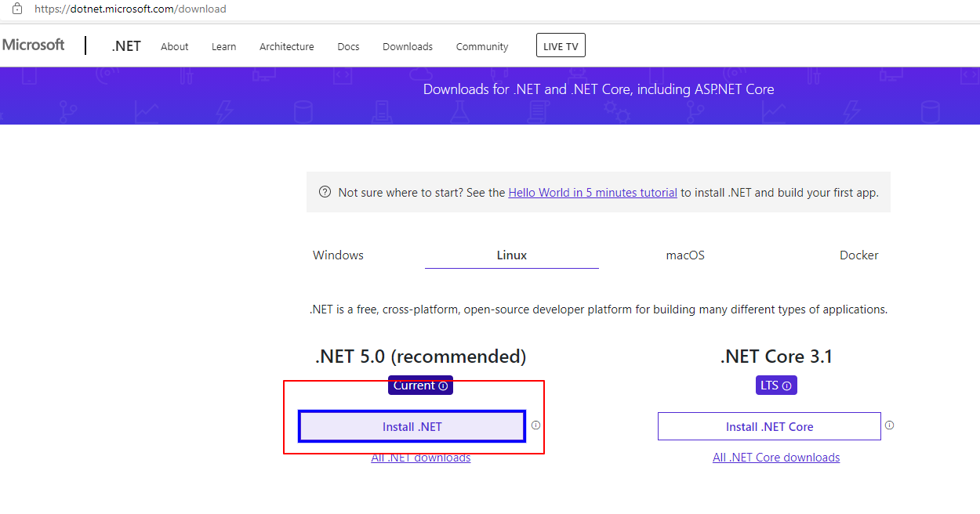Click the .NET Core 3.1 heading
Viewport: 980px width, 514px height.
[776, 357]
